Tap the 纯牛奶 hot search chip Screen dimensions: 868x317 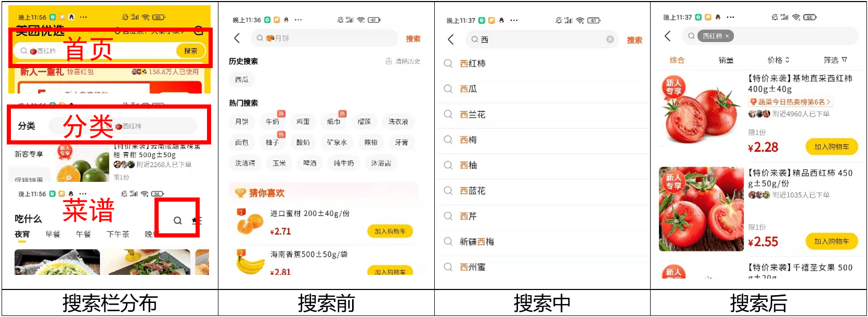344,163
